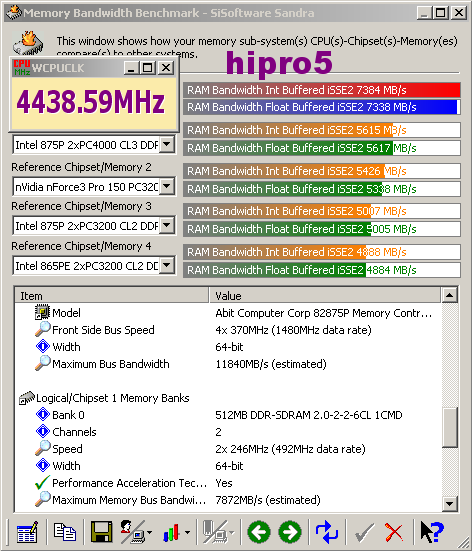Click the Reference Chipset/Memory 4 label
Viewport: 472px width, 551px height.
coord(81,246)
